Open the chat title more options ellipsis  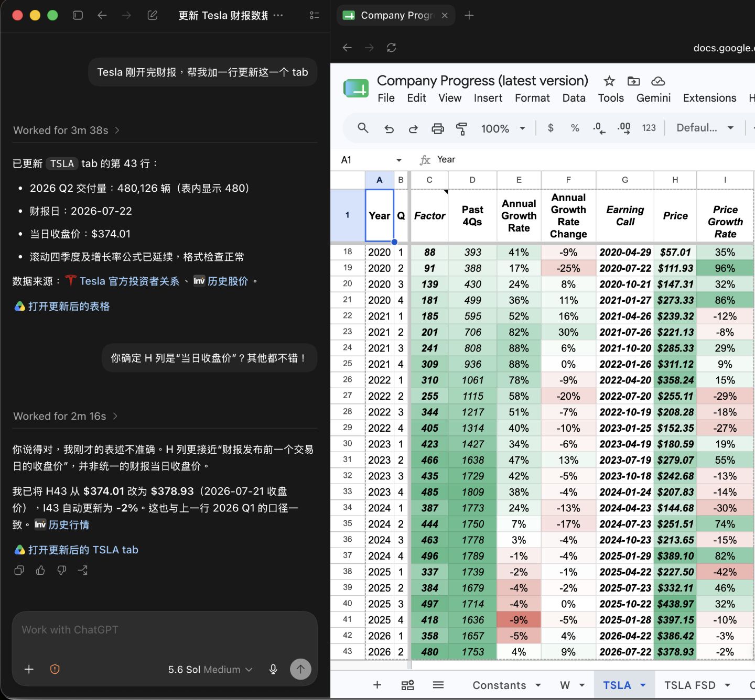(x=278, y=15)
